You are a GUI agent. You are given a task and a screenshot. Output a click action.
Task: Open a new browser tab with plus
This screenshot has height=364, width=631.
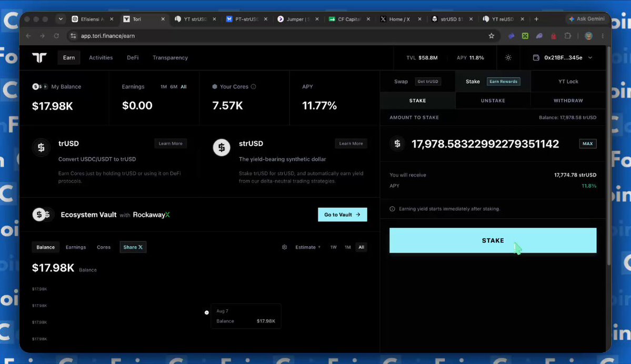(536, 19)
